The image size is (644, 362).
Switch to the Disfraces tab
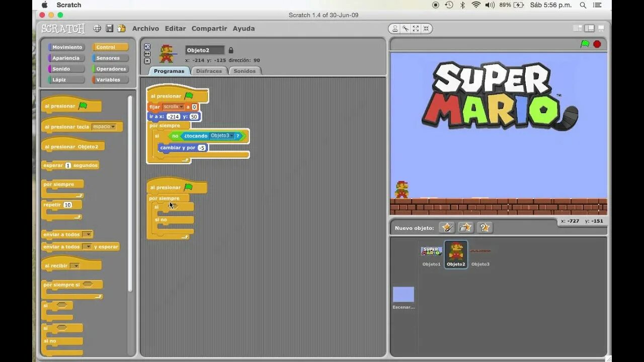[209, 71]
